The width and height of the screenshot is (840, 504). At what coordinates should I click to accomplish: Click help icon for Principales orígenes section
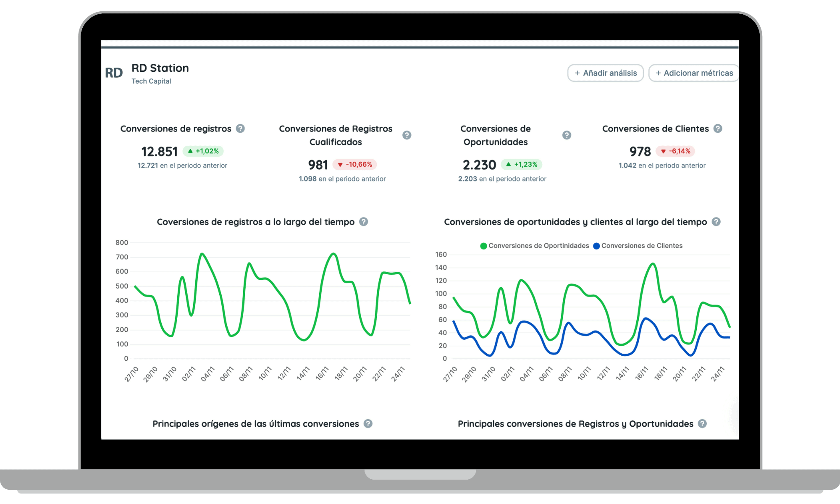[368, 424]
